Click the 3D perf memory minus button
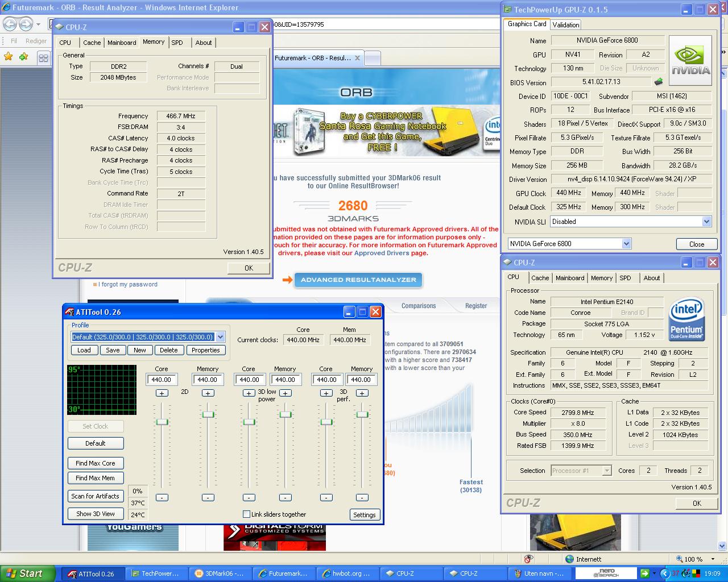The height and width of the screenshot is (582, 728). (x=362, y=497)
